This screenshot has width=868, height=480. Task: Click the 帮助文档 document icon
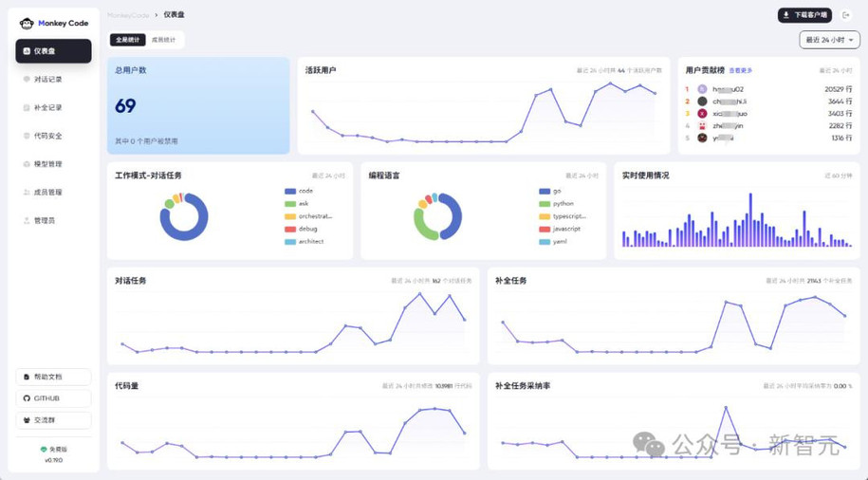coord(27,377)
